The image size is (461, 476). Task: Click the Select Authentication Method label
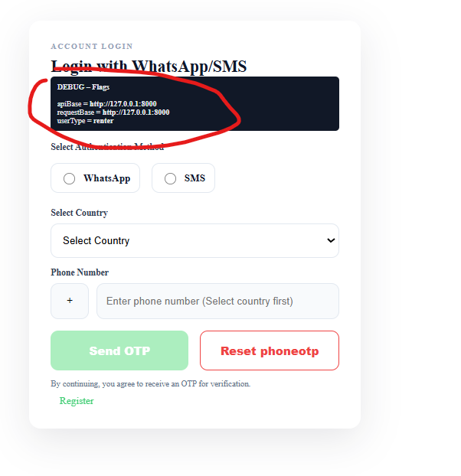point(107,147)
